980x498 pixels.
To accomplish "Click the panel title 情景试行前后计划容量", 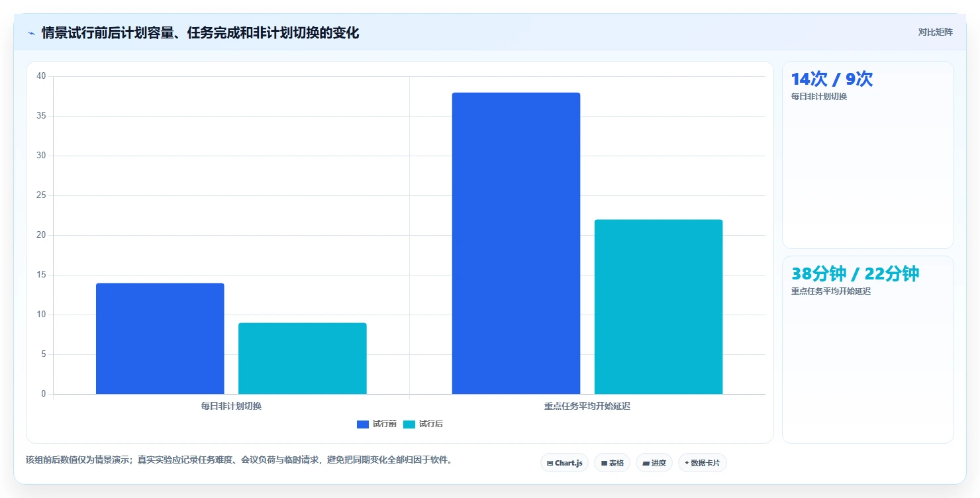I will click(200, 32).
